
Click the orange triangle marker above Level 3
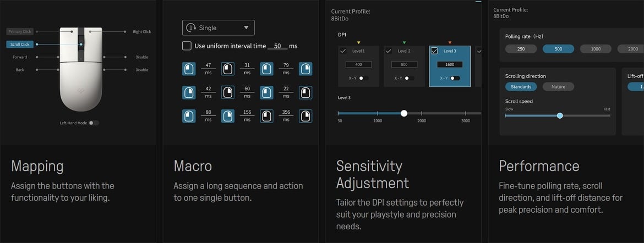450,43
